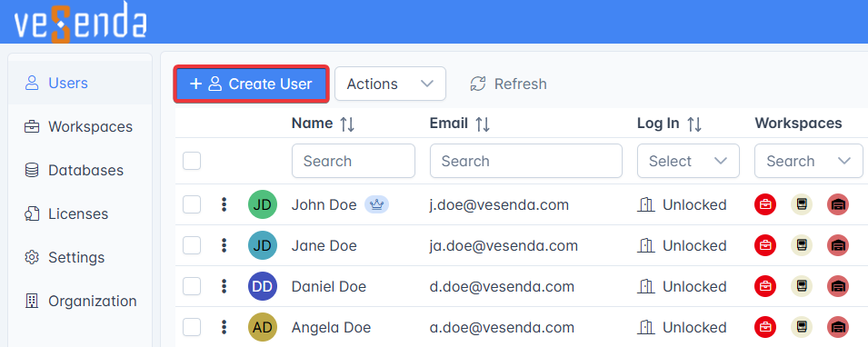Click email a.doe@vesenda.com
Image resolution: width=868 pixels, height=347 pixels.
[x=502, y=327]
